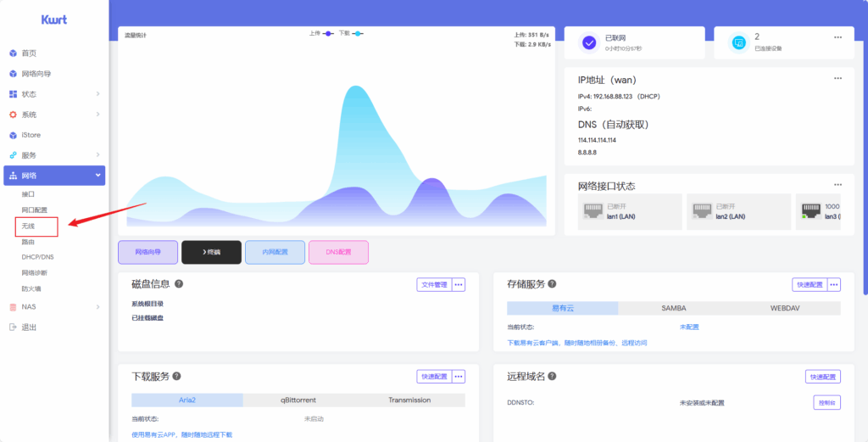Switch to the SAMBA storage tab
The width and height of the screenshot is (868, 442).
coord(674,309)
